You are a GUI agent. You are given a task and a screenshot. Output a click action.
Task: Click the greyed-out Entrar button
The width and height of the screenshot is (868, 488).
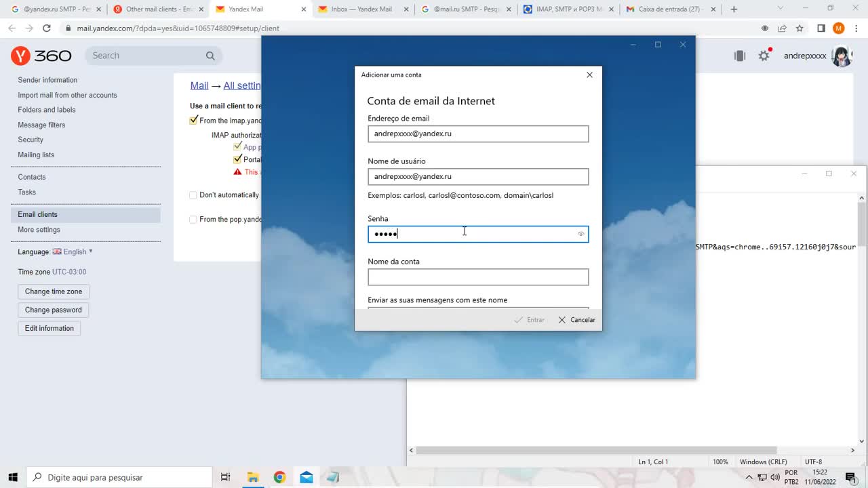click(x=530, y=320)
